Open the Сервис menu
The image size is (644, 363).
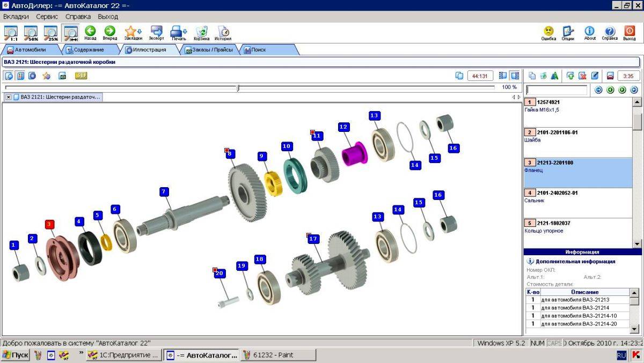point(47,17)
